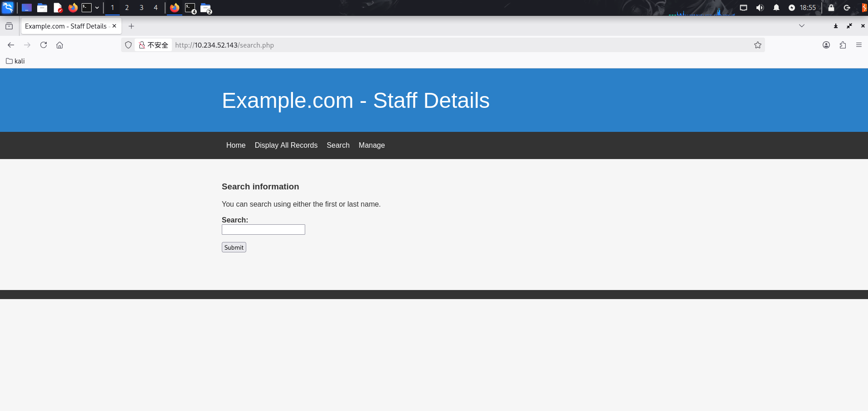Go to the Manage menu item
Image resolution: width=868 pixels, height=411 pixels.
click(x=371, y=145)
